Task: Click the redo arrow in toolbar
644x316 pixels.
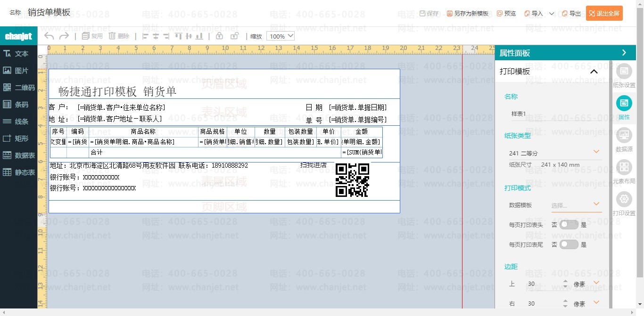Action: point(64,36)
